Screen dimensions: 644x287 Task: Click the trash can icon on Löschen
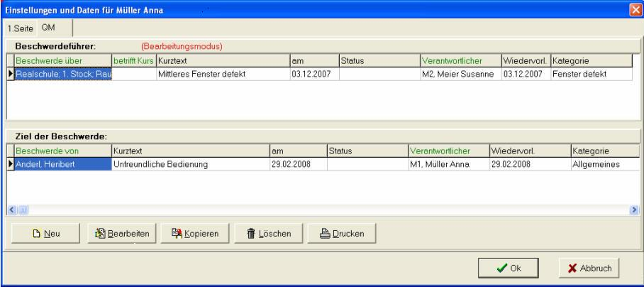coord(250,234)
